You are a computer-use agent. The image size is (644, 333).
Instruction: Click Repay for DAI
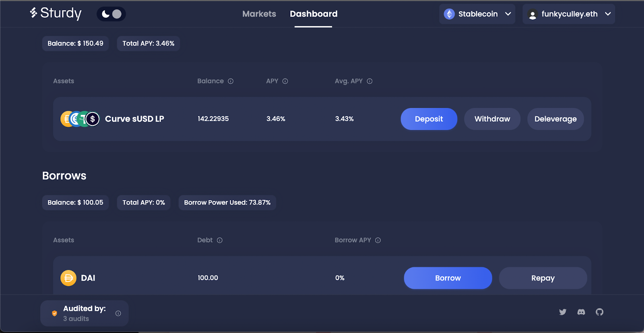tap(543, 278)
